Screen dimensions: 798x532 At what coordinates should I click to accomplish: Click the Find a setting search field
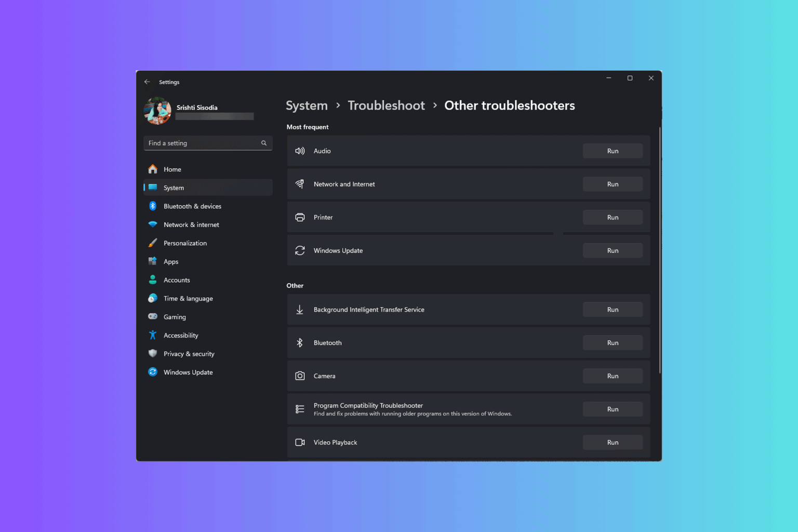point(208,143)
